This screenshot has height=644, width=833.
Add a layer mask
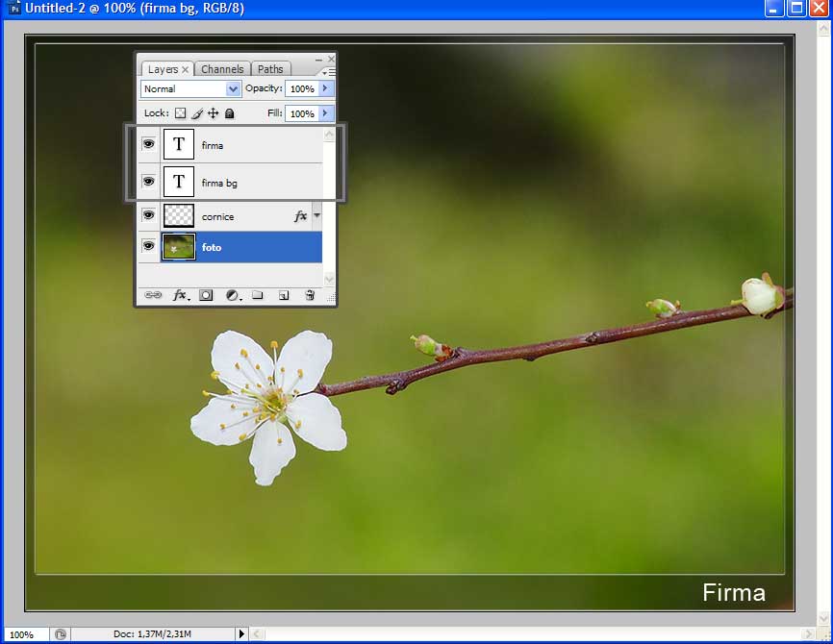[x=206, y=295]
